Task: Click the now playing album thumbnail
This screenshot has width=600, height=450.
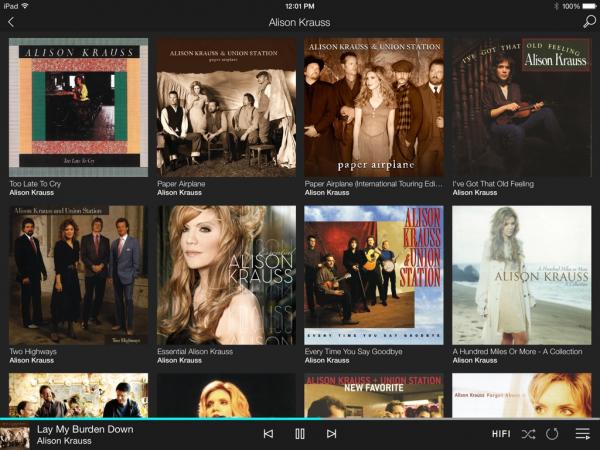Action: click(x=15, y=435)
